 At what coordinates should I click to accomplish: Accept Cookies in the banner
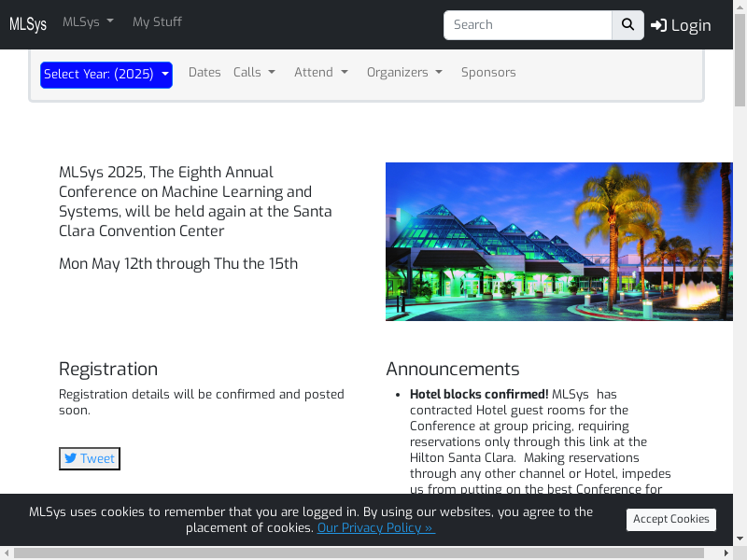point(670,519)
